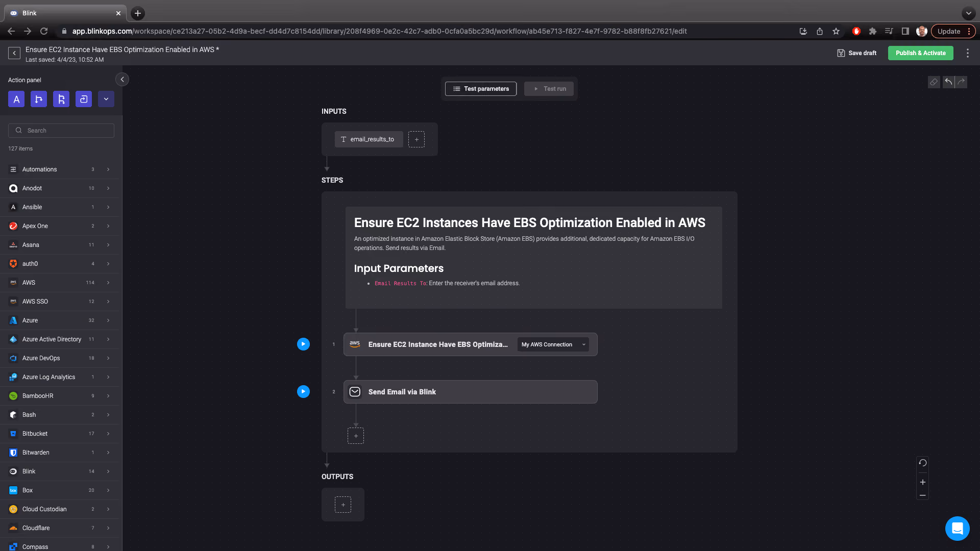
Task: Click the Test run button
Action: pyautogui.click(x=549, y=89)
